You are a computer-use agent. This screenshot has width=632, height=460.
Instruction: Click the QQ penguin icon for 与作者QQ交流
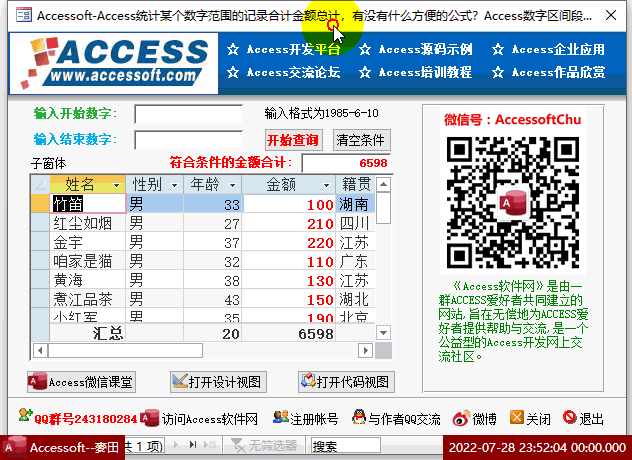coord(359,417)
